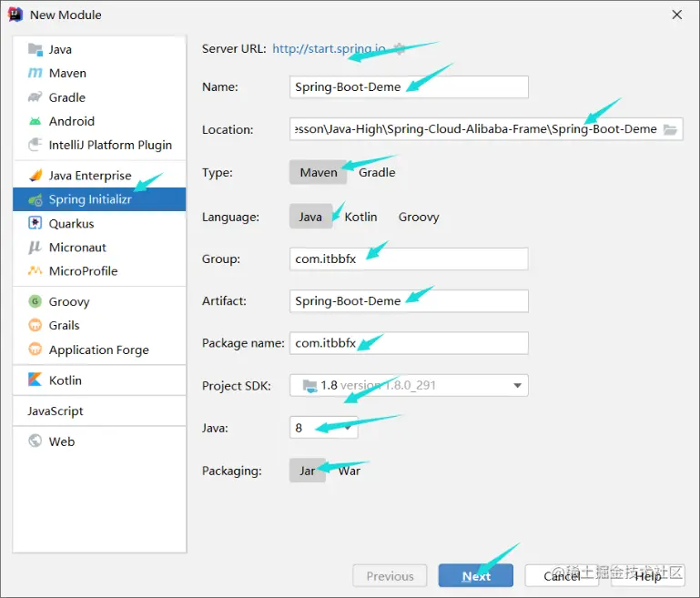Click the MicroProfile icon
Image resolution: width=700 pixels, height=598 pixels.
point(36,270)
